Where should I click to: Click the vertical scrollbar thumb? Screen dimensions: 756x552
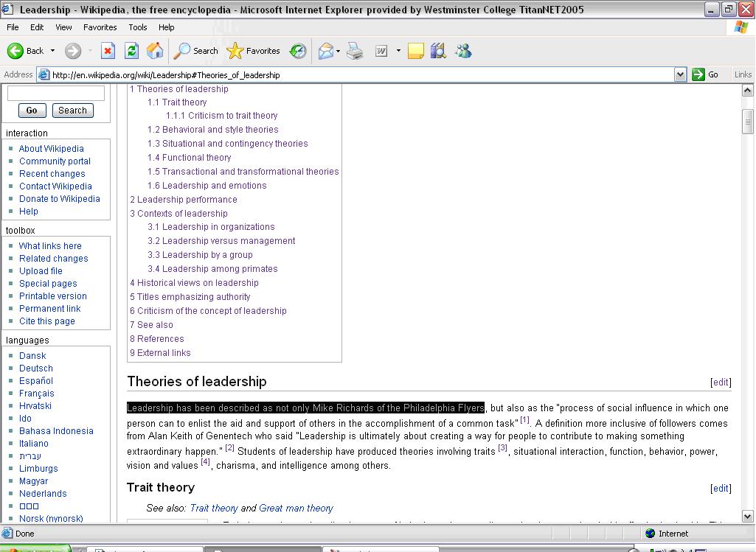tap(747, 121)
